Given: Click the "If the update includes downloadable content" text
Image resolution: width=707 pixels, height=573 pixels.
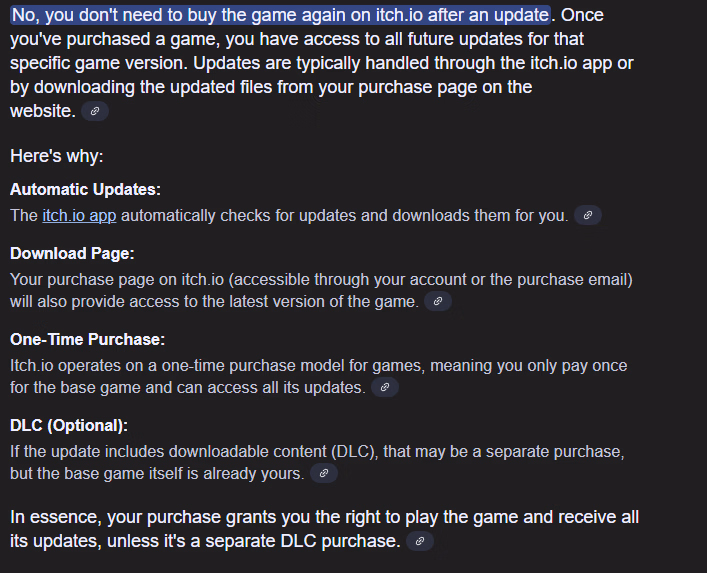Looking at the screenshot, I should [316, 451].
